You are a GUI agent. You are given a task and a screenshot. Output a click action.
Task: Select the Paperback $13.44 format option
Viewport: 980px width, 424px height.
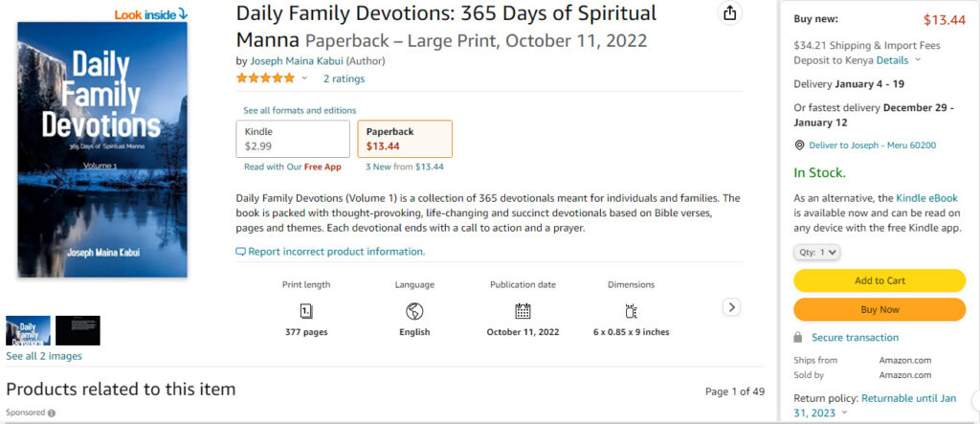[x=405, y=139]
